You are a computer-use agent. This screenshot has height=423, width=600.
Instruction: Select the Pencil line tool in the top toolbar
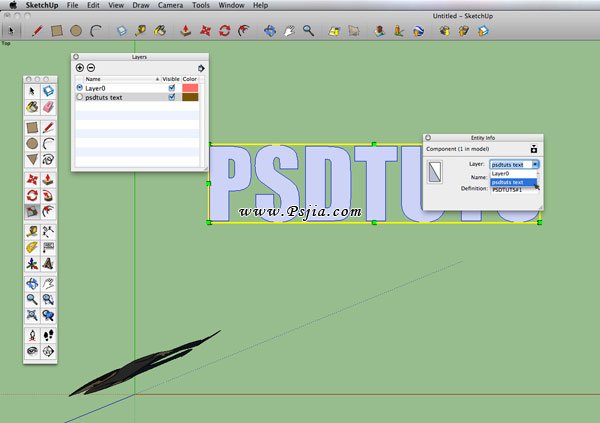[37, 31]
